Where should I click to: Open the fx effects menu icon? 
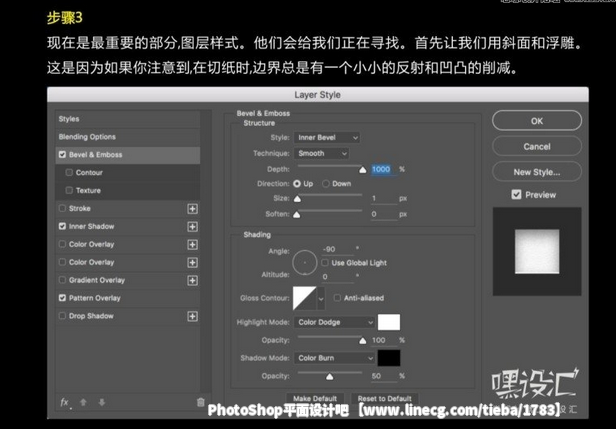(x=65, y=402)
